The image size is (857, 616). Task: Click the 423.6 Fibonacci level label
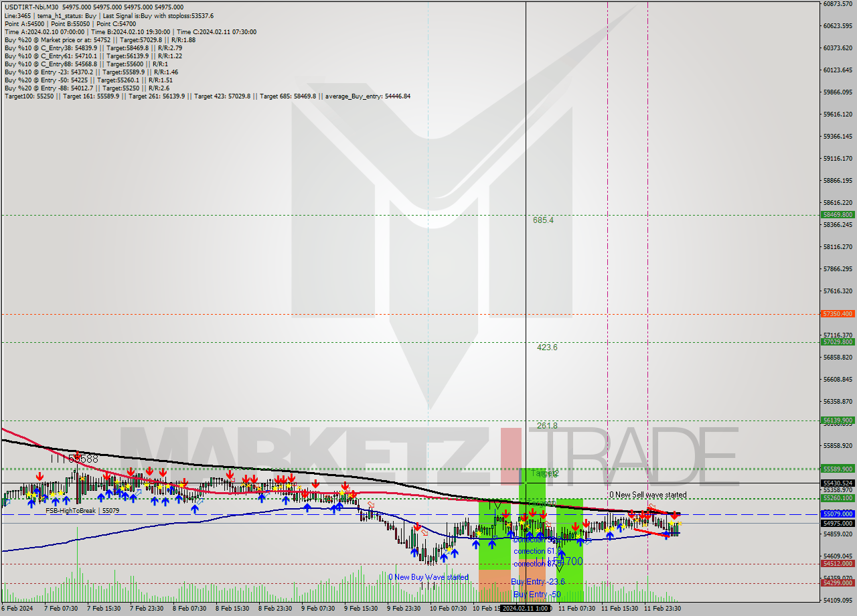547,348
